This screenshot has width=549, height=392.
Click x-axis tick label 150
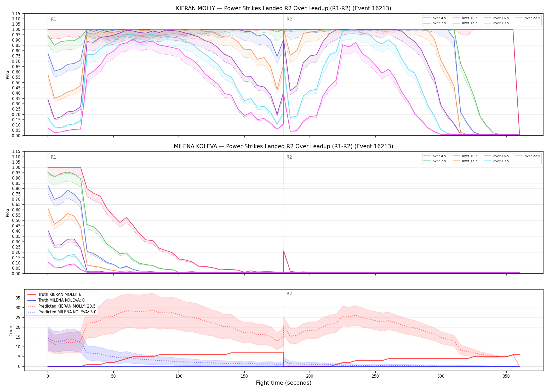coord(244,376)
